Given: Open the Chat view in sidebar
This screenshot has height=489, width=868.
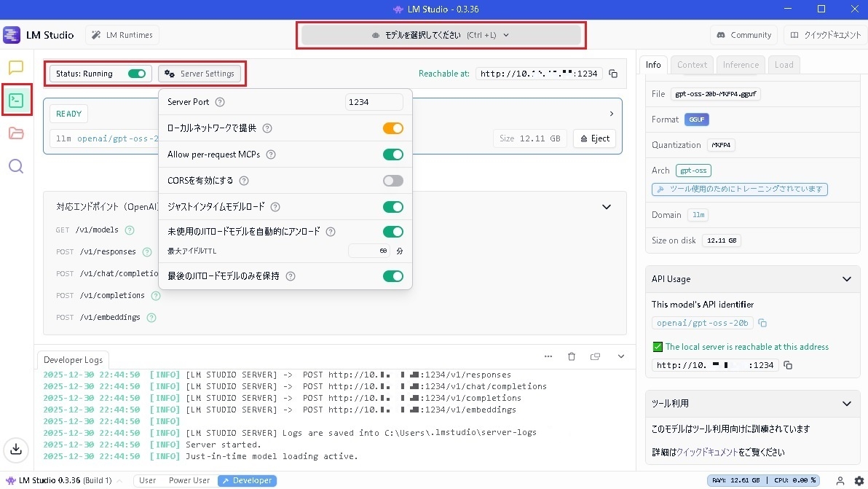Looking at the screenshot, I should (16, 68).
